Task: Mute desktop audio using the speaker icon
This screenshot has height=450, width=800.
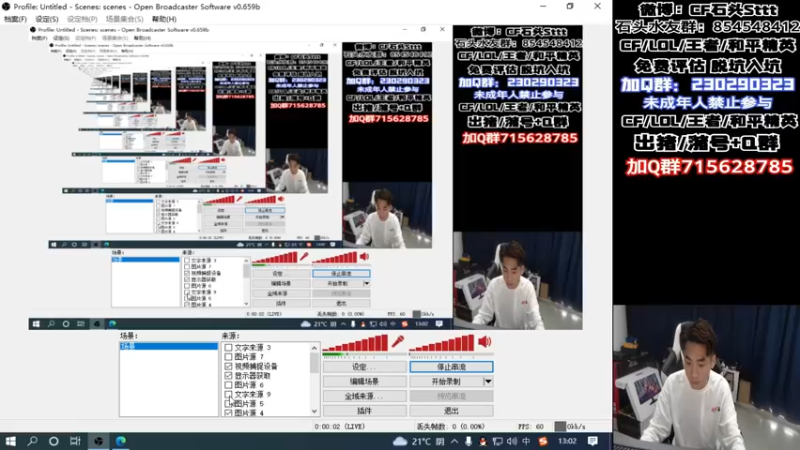Action: tap(484, 342)
